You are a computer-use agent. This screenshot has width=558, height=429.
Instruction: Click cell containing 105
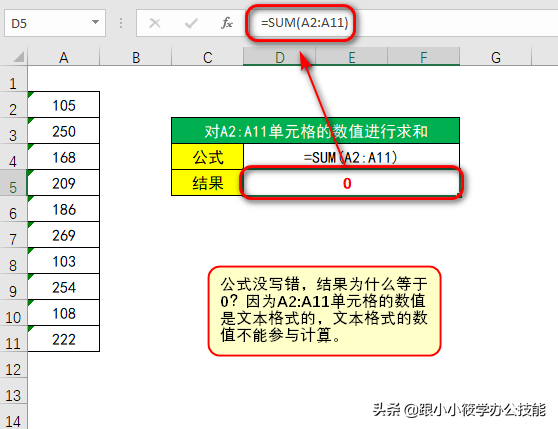64,105
